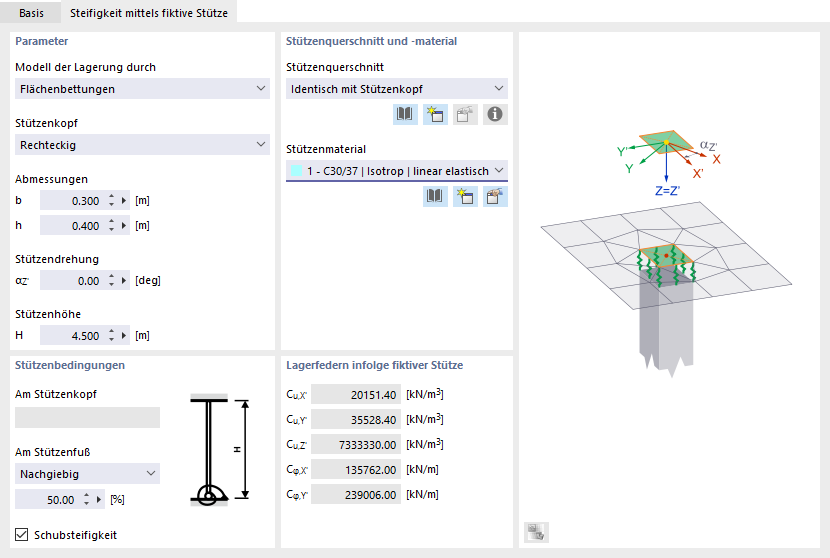This screenshot has width=830, height=558.
Task: Toggle the Schubsteifigkeit checkbox
Action: point(22,535)
